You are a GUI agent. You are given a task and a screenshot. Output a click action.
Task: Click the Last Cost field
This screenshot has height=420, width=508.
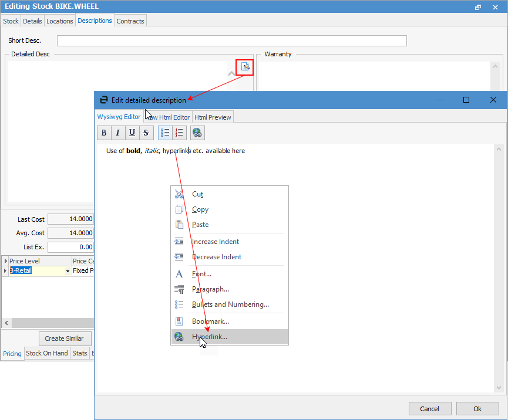[70, 219]
